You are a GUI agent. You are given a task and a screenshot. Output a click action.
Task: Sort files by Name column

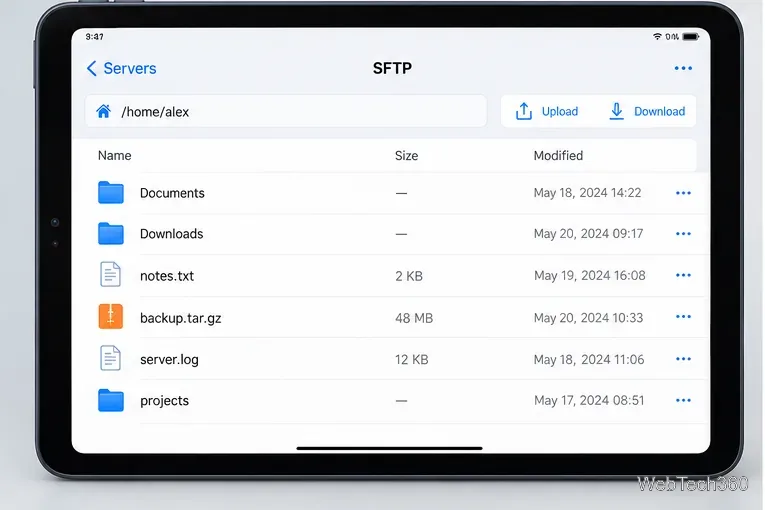coord(115,156)
